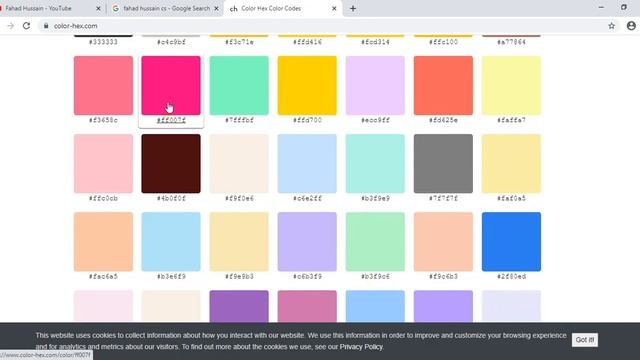This screenshot has width=640, height=360.
Task: Close the Color Hex Color Codes tab
Action: [334, 8]
